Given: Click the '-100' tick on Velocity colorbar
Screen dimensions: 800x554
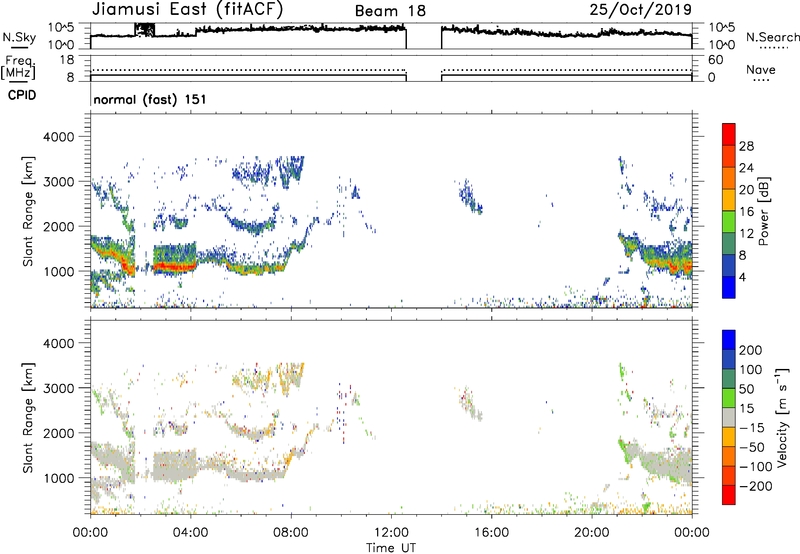Looking at the screenshot, I should pyautogui.click(x=755, y=467).
